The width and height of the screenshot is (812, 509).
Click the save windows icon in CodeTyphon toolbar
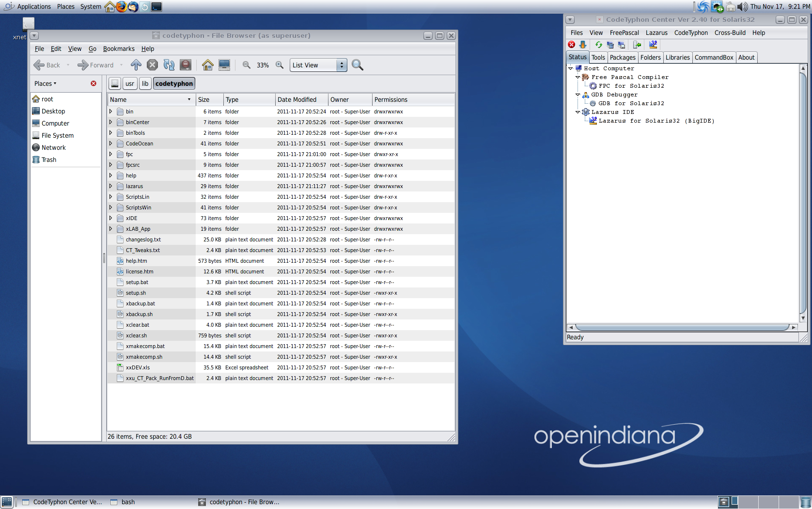pos(622,45)
